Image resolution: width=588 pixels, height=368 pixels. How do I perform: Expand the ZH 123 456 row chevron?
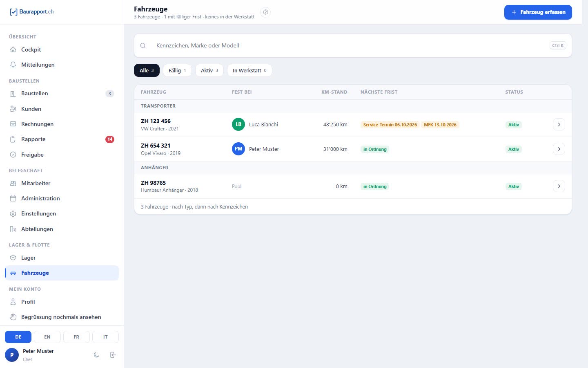[x=559, y=124]
